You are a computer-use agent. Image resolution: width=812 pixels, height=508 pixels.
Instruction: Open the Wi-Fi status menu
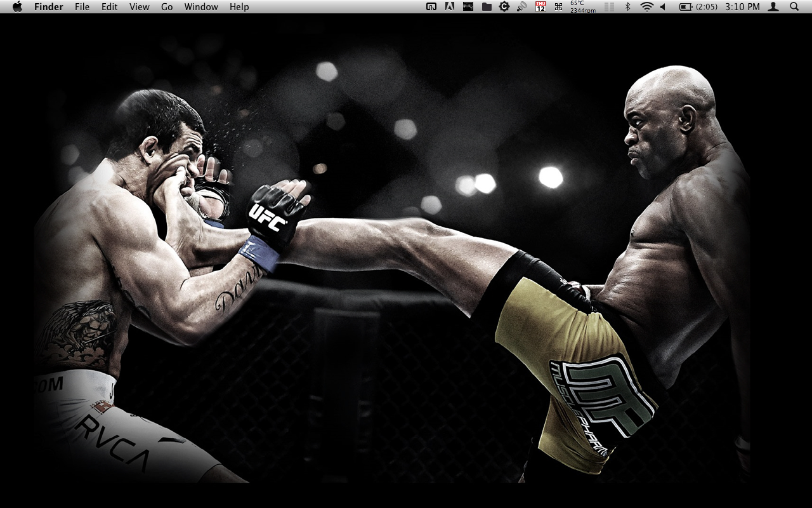[x=646, y=7]
